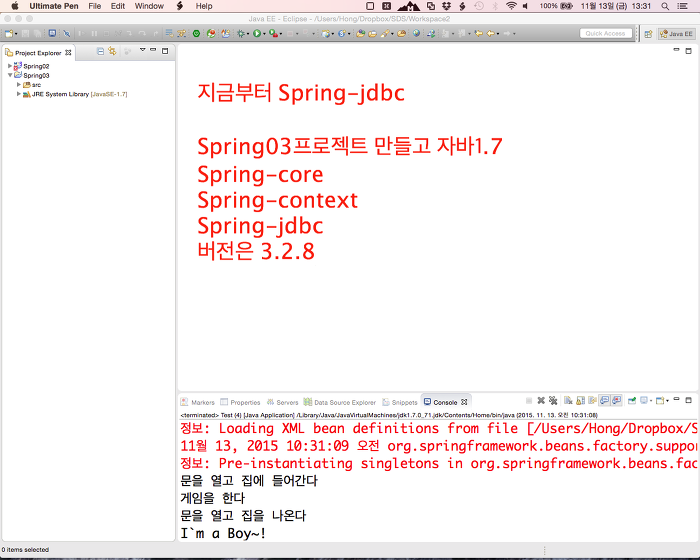The width and height of the screenshot is (700, 560).
Task: Click the Clear Console icon
Action: 568,401
